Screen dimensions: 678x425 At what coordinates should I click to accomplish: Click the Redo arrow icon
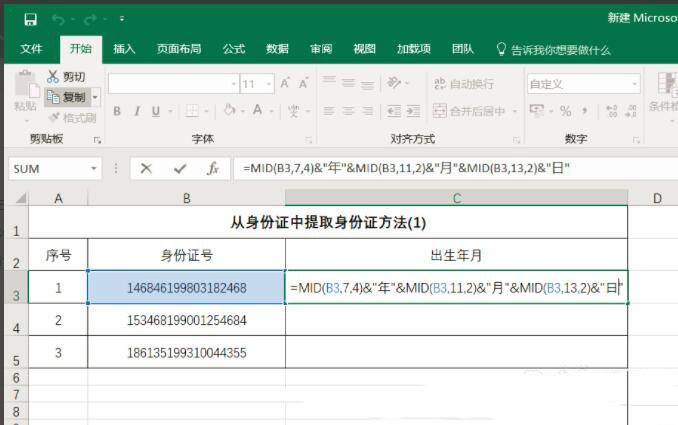90,19
